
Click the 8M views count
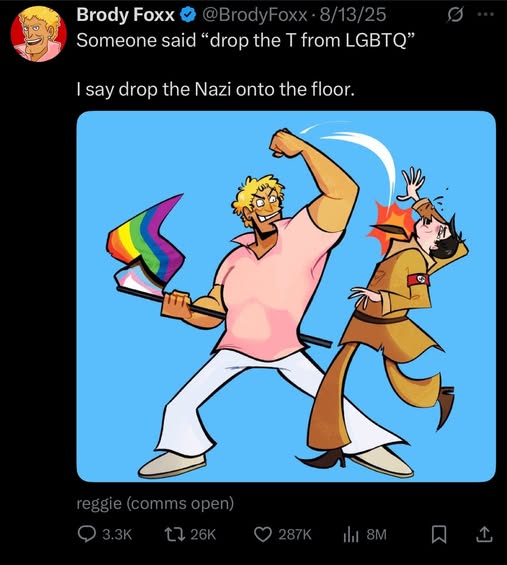(x=376, y=534)
